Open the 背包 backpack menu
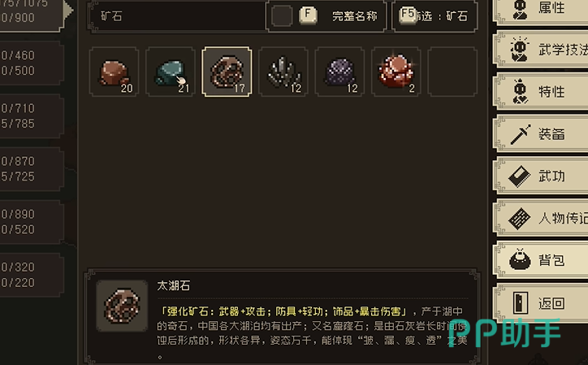Screen dimensions: 588x365 pyautogui.click(x=542, y=260)
